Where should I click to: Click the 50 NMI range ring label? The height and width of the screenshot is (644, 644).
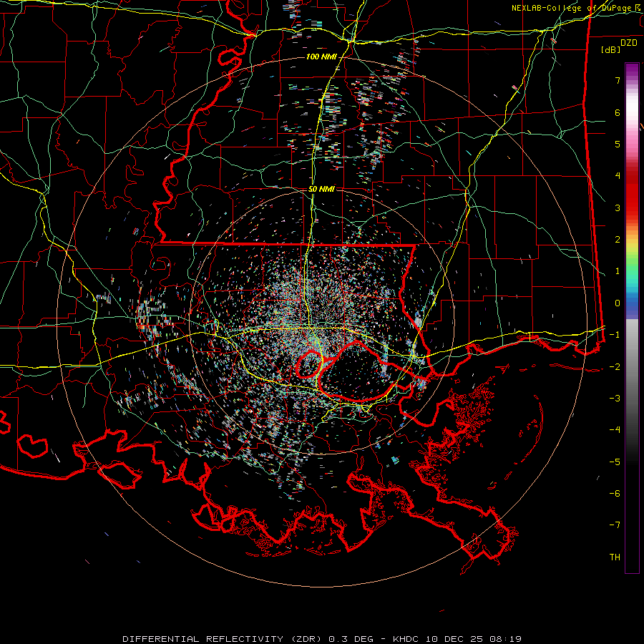[321, 189]
